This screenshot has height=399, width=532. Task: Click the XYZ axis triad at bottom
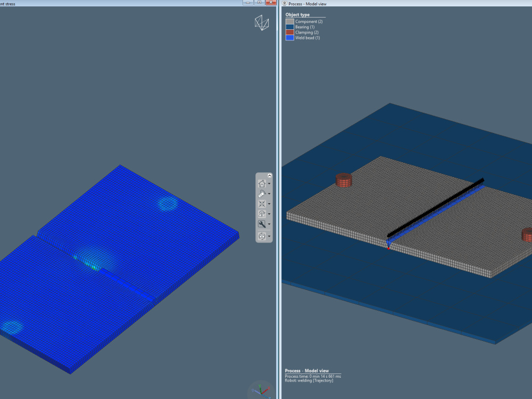(261, 390)
